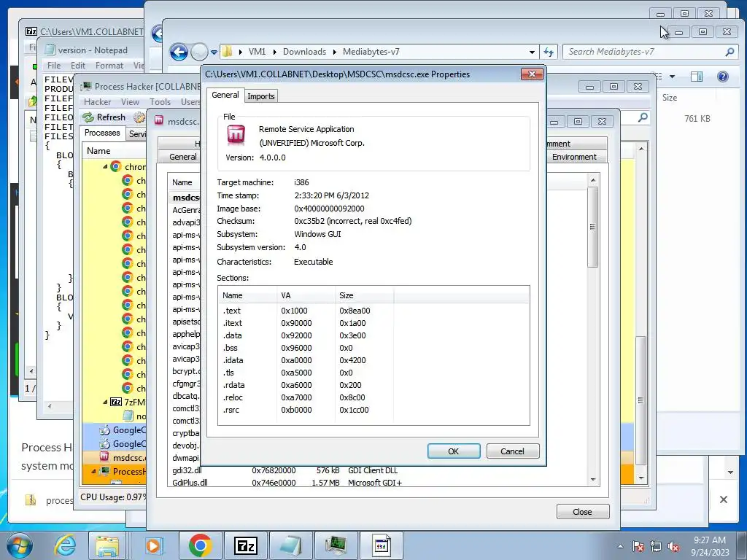This screenshot has height=560, width=747.
Task: Select the .text section row
Action: point(373,311)
